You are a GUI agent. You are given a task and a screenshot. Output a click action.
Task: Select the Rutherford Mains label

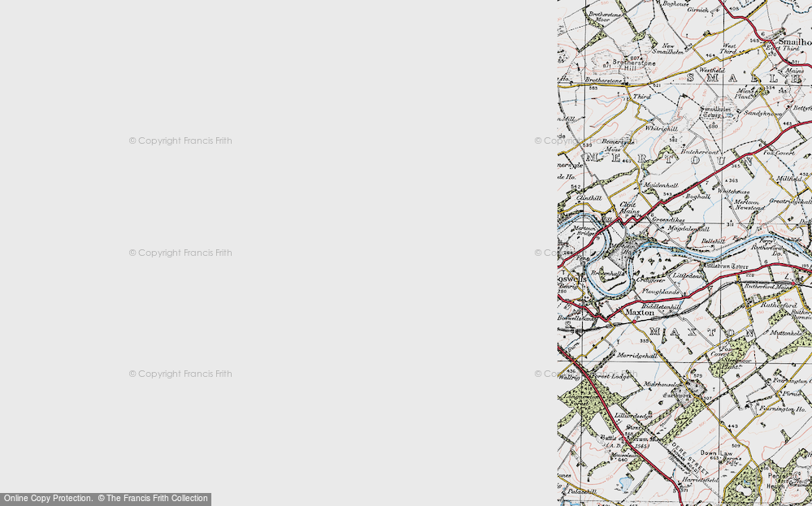coord(768,286)
